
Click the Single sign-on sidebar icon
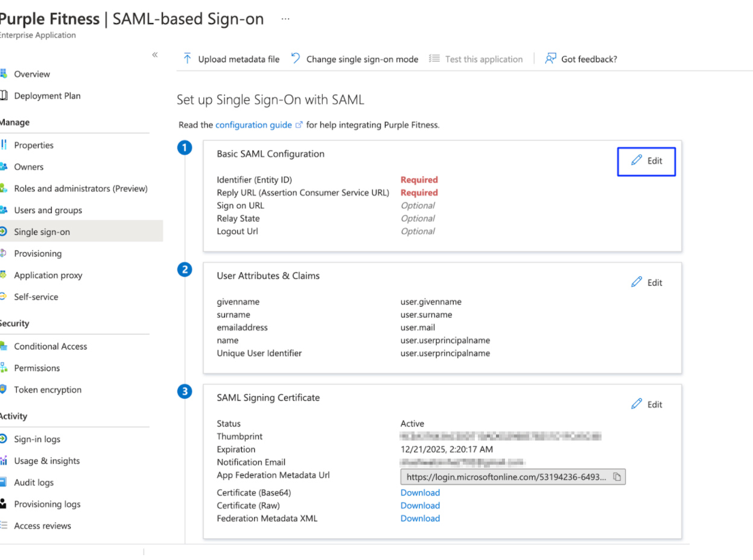coord(4,232)
